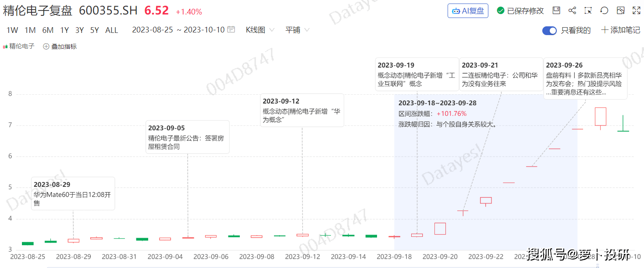Activate the region selection tool icon
The height and width of the screenshot is (268, 644).
point(588,11)
